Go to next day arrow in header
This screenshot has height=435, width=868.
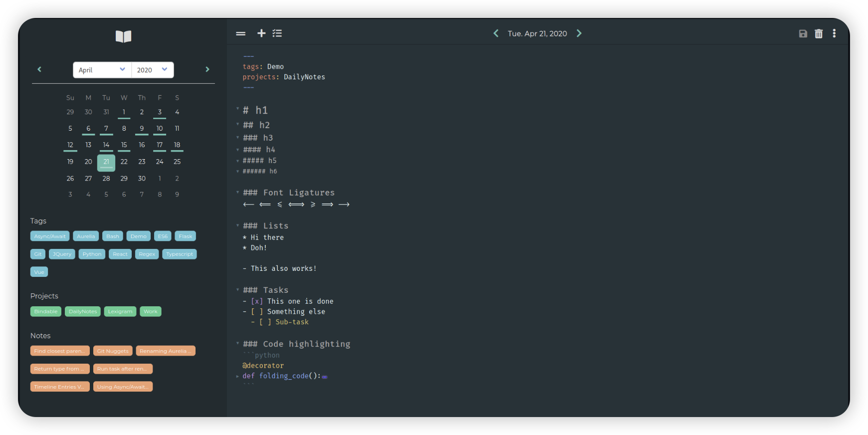(579, 33)
